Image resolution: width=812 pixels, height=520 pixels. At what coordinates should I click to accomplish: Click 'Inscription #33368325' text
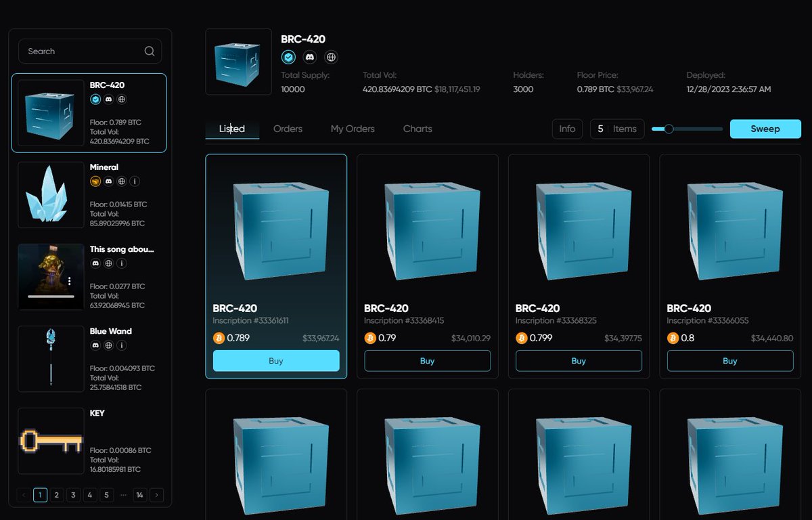556,321
